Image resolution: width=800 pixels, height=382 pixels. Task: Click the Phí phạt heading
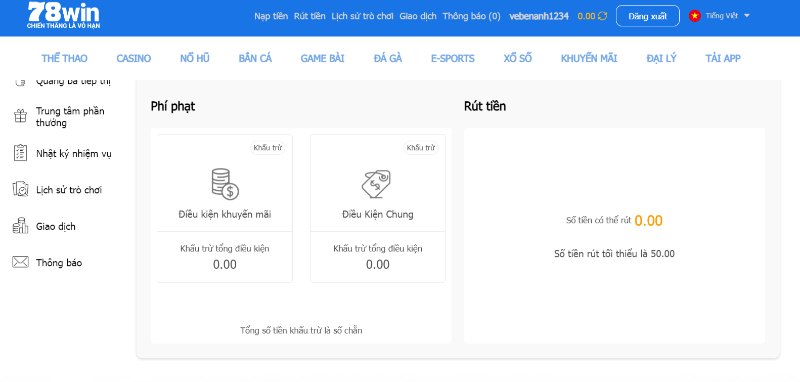(173, 107)
